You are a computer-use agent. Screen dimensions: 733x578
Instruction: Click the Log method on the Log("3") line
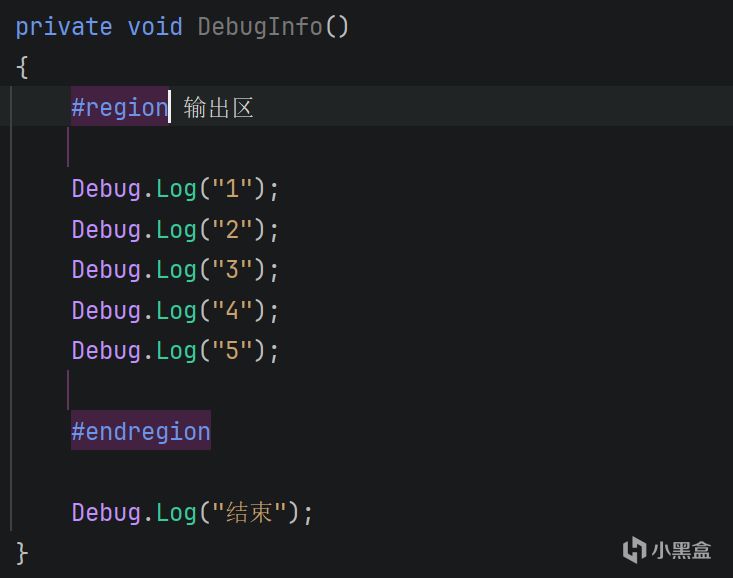tap(176, 269)
